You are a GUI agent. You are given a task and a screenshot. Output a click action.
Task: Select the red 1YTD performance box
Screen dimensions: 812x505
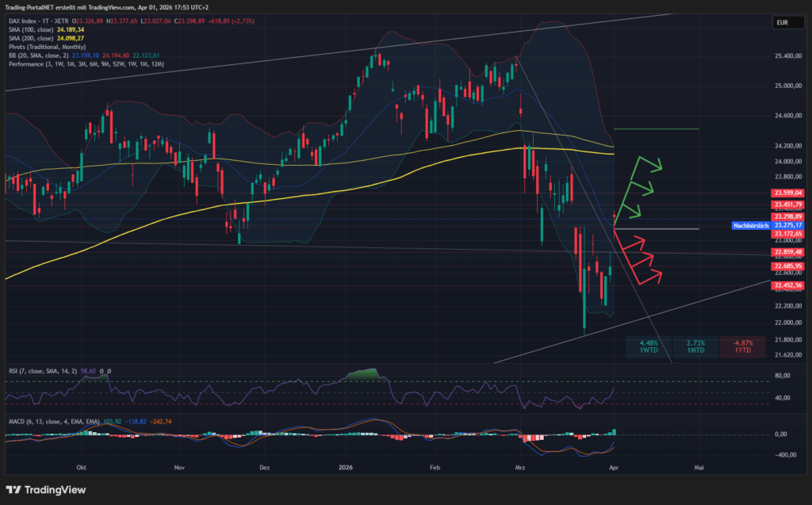(742, 346)
